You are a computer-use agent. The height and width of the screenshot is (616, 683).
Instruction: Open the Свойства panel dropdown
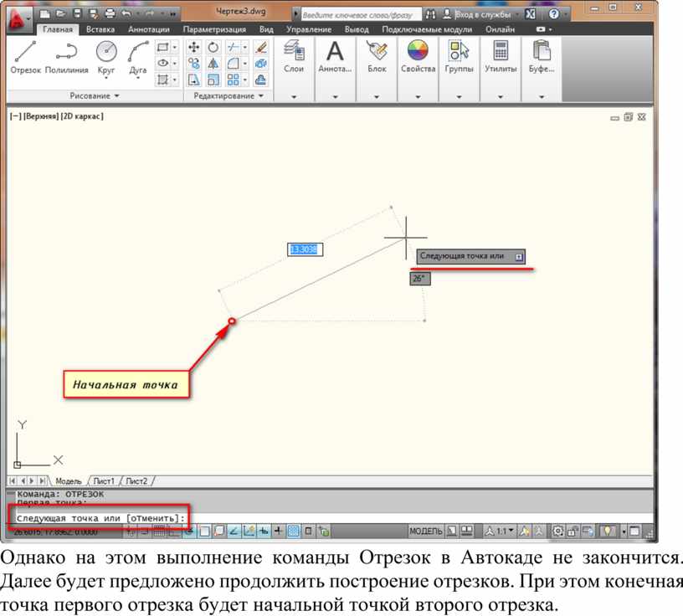coord(418,97)
